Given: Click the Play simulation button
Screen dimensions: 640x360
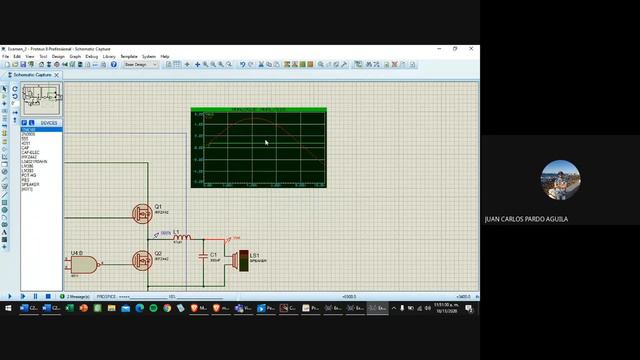Looking at the screenshot, I should [x=10, y=296].
